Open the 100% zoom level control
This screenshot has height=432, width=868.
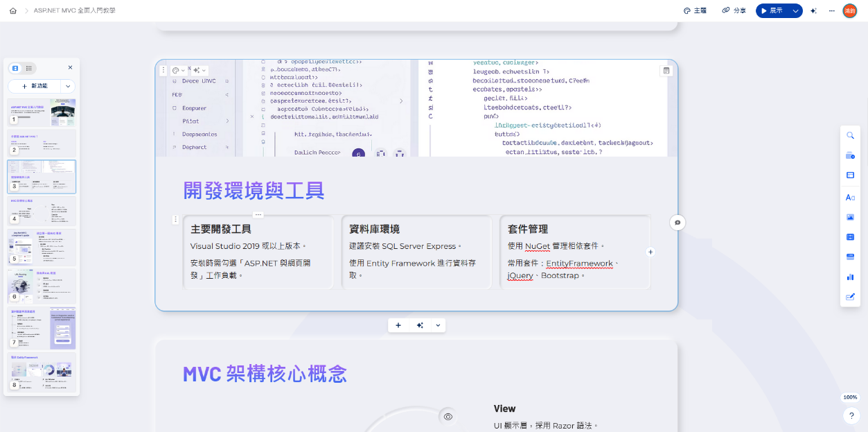tap(850, 397)
